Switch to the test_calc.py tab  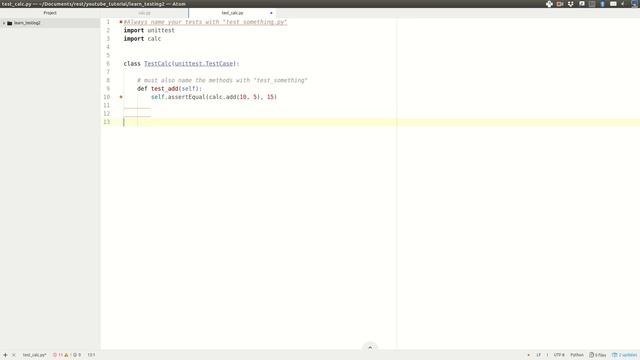click(x=232, y=13)
